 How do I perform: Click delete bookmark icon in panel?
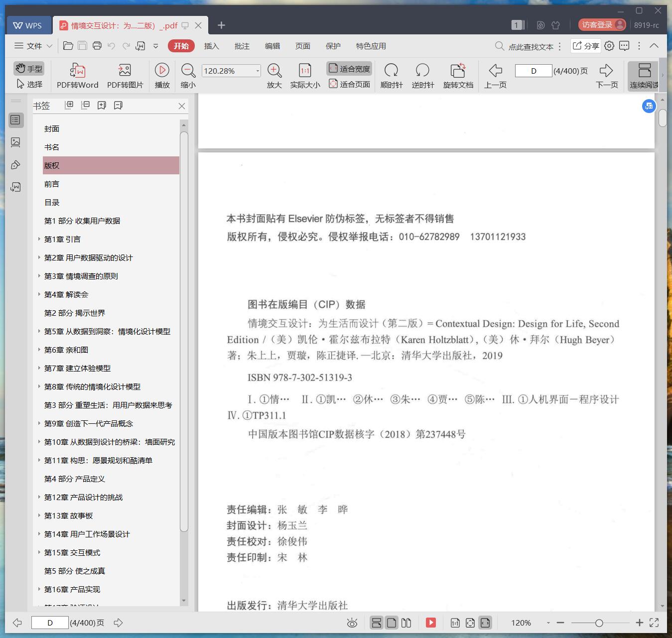pyautogui.click(x=118, y=105)
